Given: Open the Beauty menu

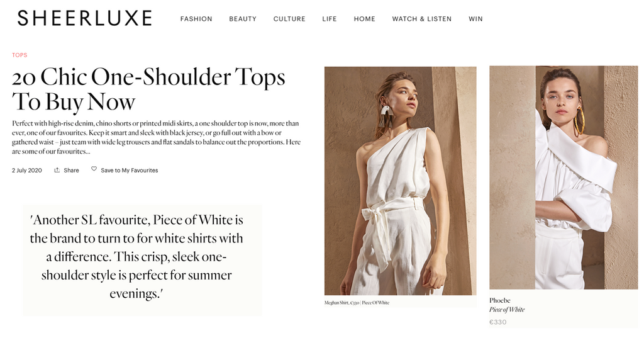Looking at the screenshot, I should pyautogui.click(x=243, y=19).
